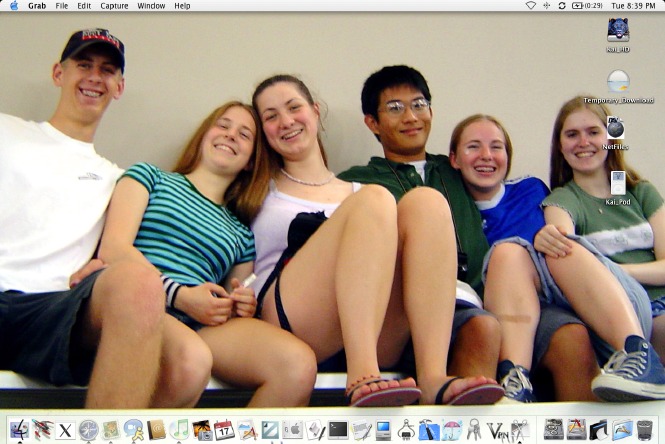Screen dimensions: 665x444
Task: Open iPhoto from the Dock
Action: pos(202,430)
